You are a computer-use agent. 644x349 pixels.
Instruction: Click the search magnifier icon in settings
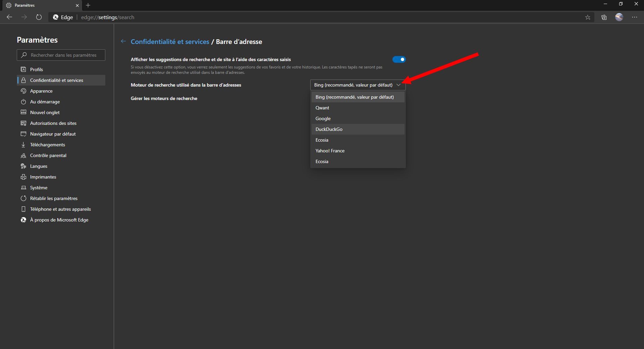pyautogui.click(x=24, y=55)
